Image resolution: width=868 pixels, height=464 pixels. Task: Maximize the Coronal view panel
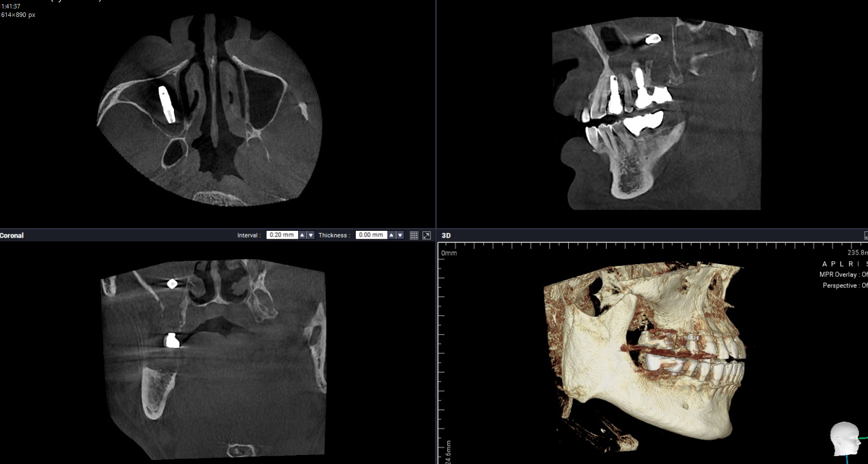(x=426, y=235)
